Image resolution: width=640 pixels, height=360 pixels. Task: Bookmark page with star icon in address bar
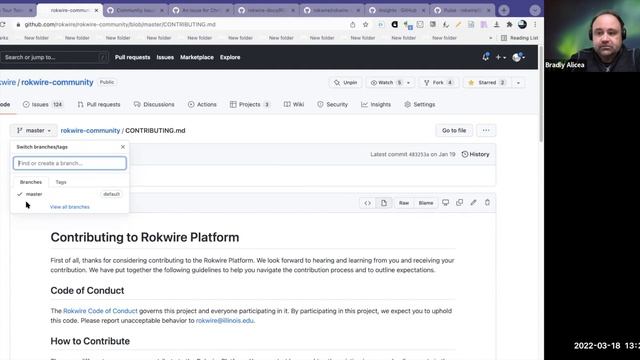(365, 25)
